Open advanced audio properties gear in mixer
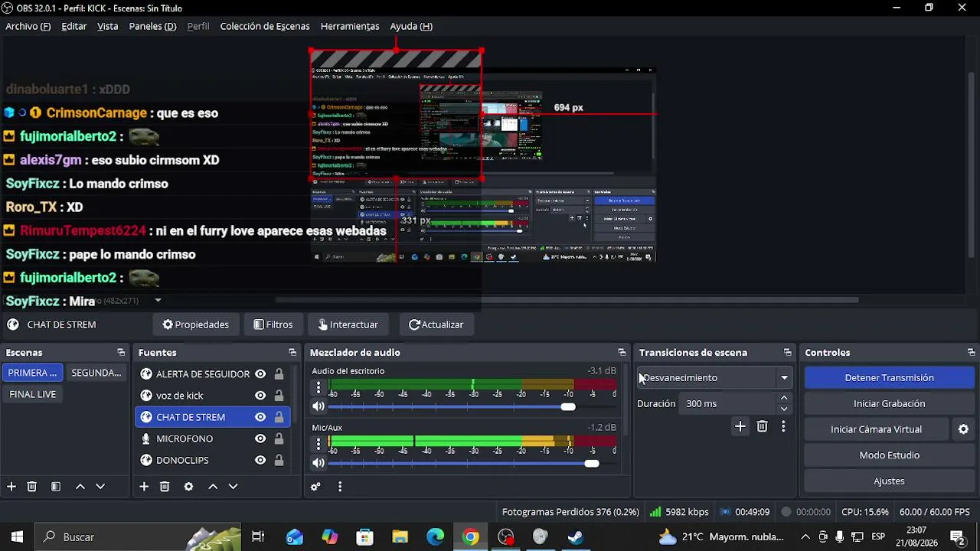 [315, 487]
